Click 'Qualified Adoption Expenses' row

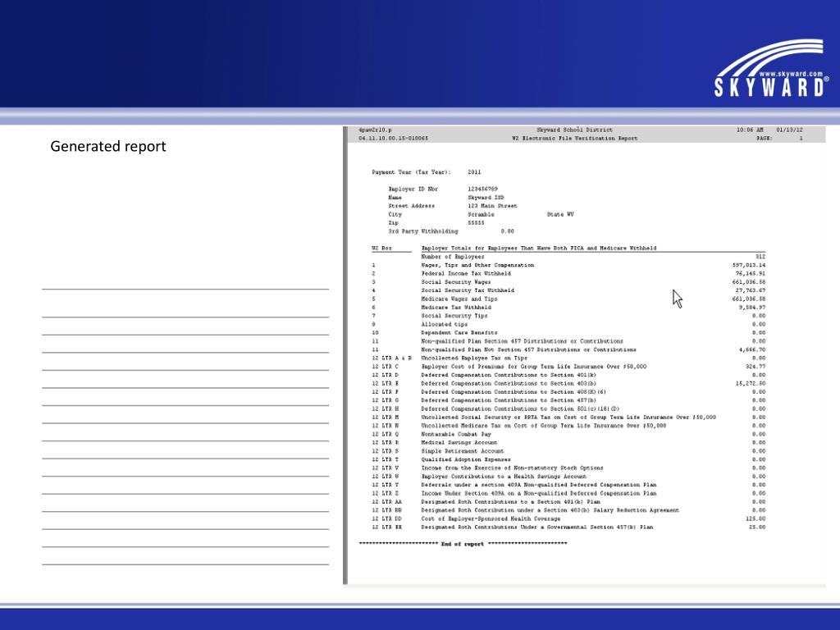568,459
